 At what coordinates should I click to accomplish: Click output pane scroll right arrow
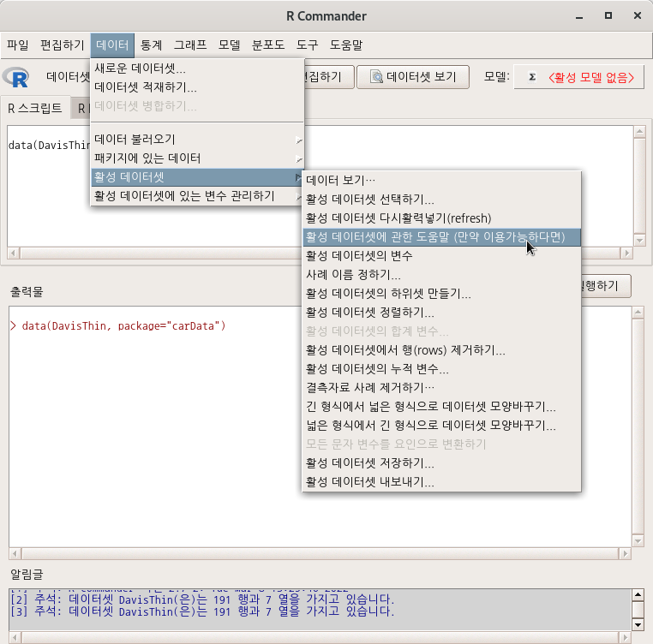[x=625, y=554]
